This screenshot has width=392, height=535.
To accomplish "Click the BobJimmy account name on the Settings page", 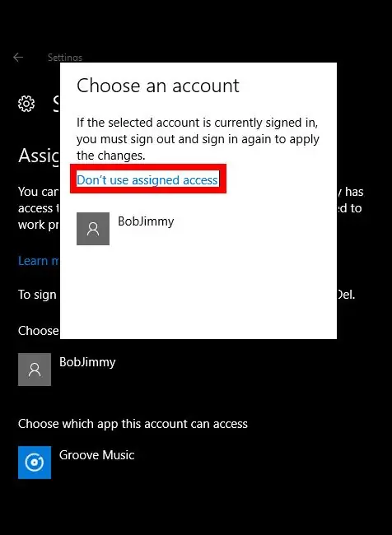I will point(87,362).
